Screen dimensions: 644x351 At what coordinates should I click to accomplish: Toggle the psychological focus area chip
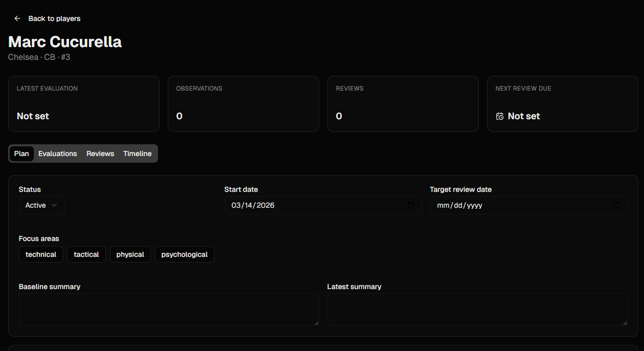184,254
